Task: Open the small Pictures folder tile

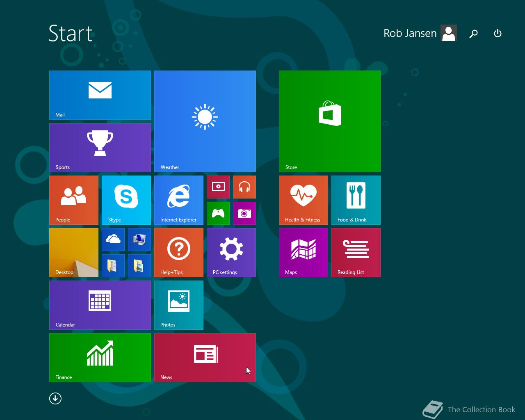Action: pyautogui.click(x=139, y=266)
